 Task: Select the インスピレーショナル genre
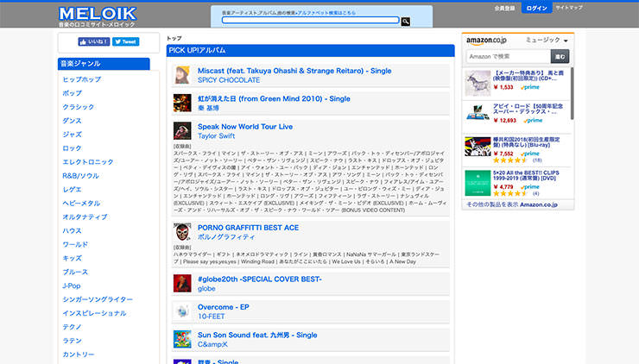click(x=94, y=313)
